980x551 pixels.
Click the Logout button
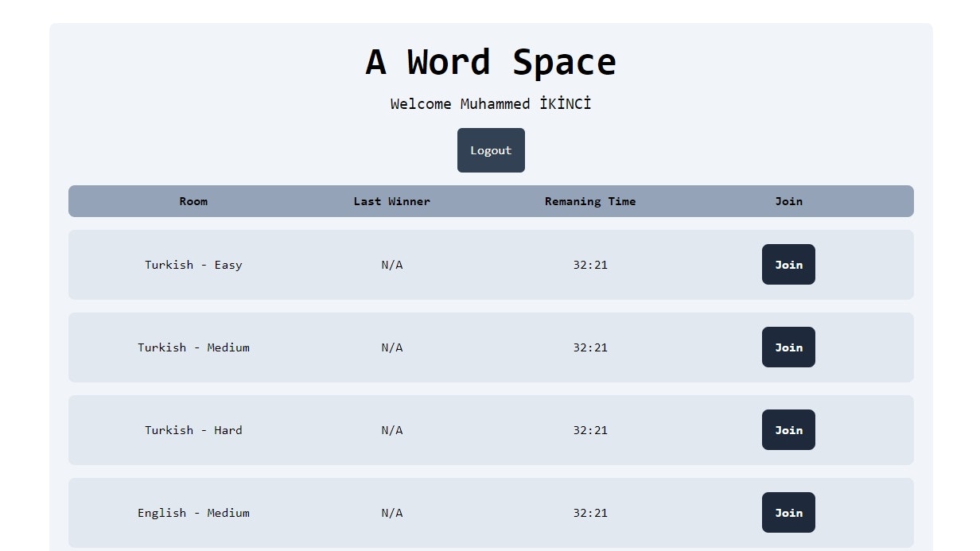pos(491,150)
